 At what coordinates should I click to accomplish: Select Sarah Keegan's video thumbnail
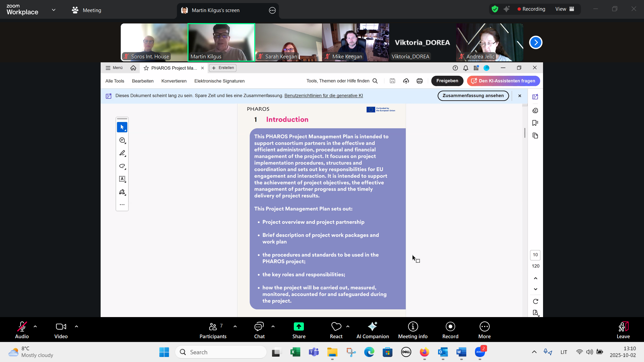click(288, 42)
